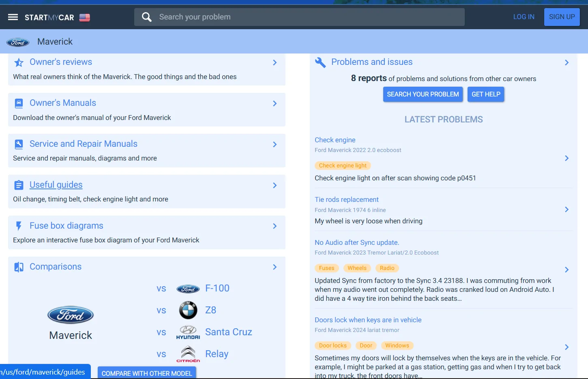
Task: Open the Problems and issues link
Action: click(372, 62)
